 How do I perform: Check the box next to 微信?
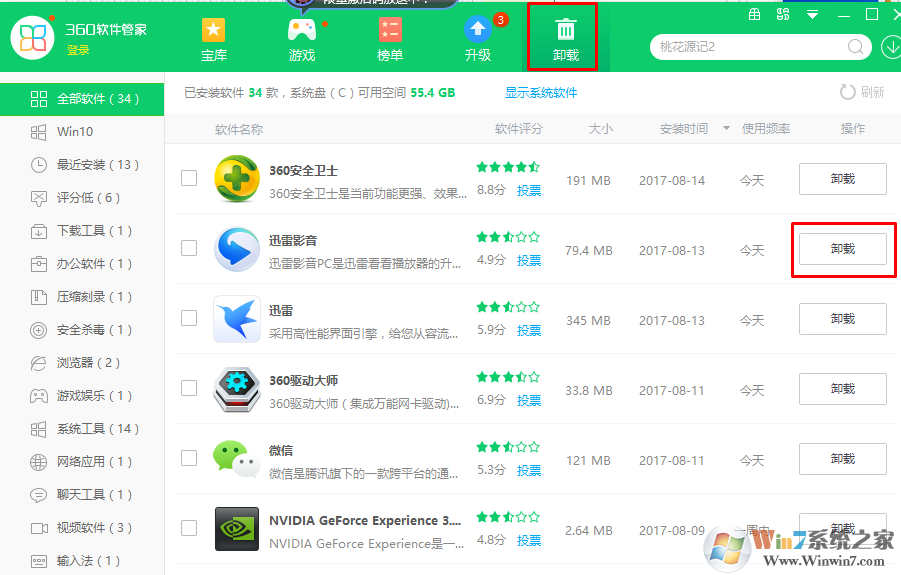click(189, 458)
